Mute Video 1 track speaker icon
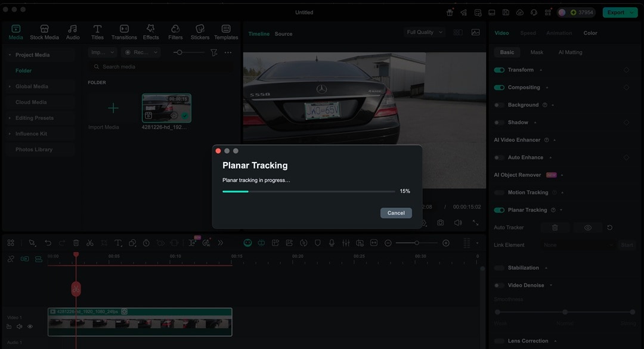Image resolution: width=644 pixels, height=349 pixels. [x=19, y=327]
